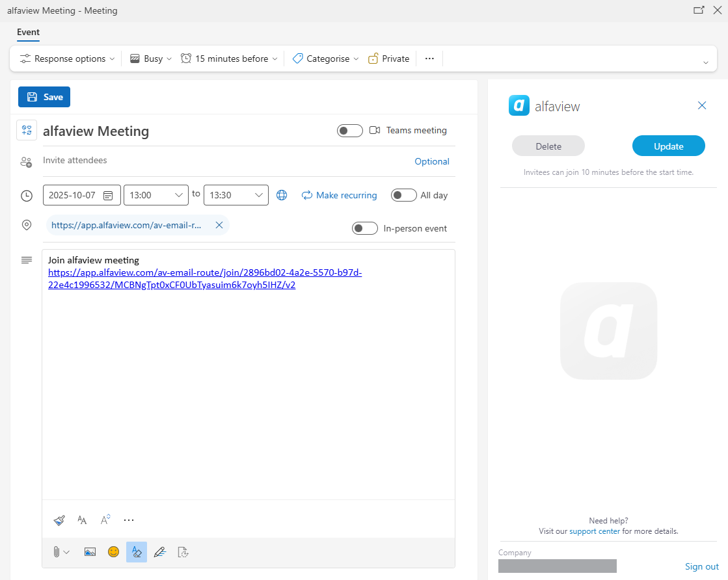The width and height of the screenshot is (728, 580).
Task: Click the attach file paperclip icon
Action: (x=57, y=552)
